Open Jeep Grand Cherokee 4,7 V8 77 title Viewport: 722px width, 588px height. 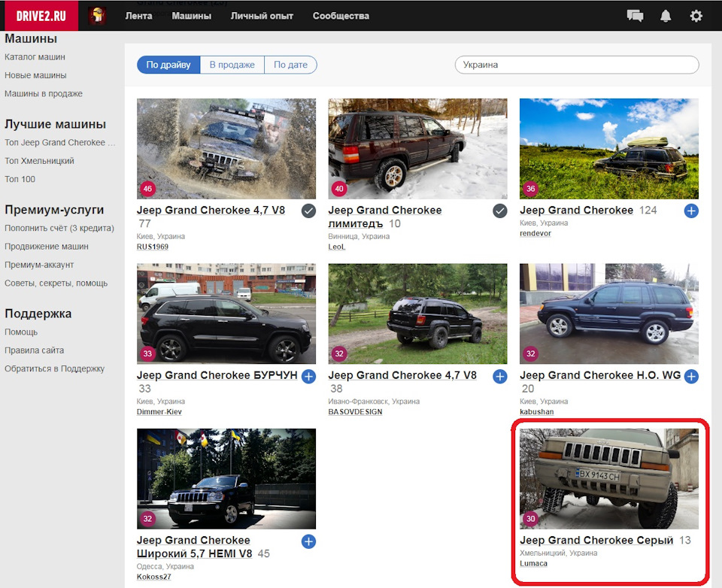click(211, 211)
